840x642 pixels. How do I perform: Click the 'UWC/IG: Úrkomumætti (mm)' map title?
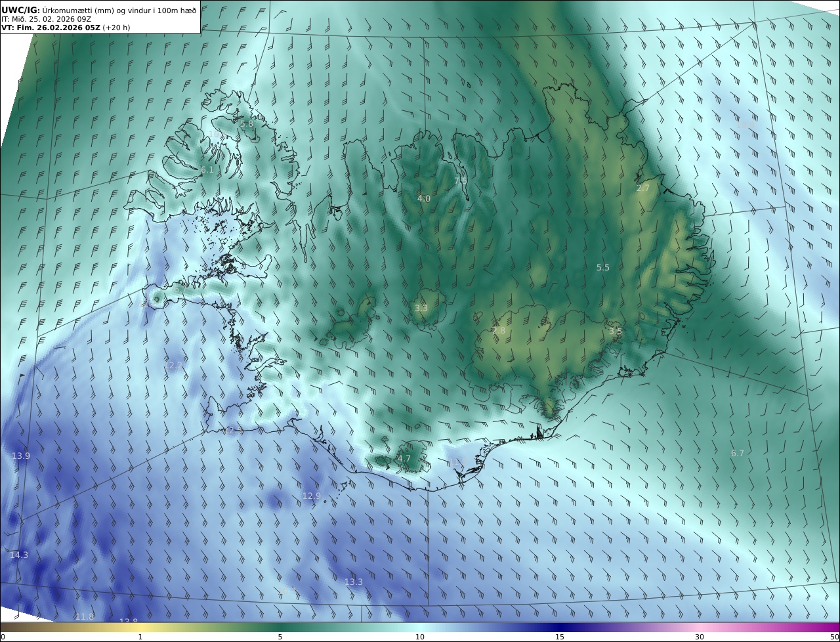point(99,10)
